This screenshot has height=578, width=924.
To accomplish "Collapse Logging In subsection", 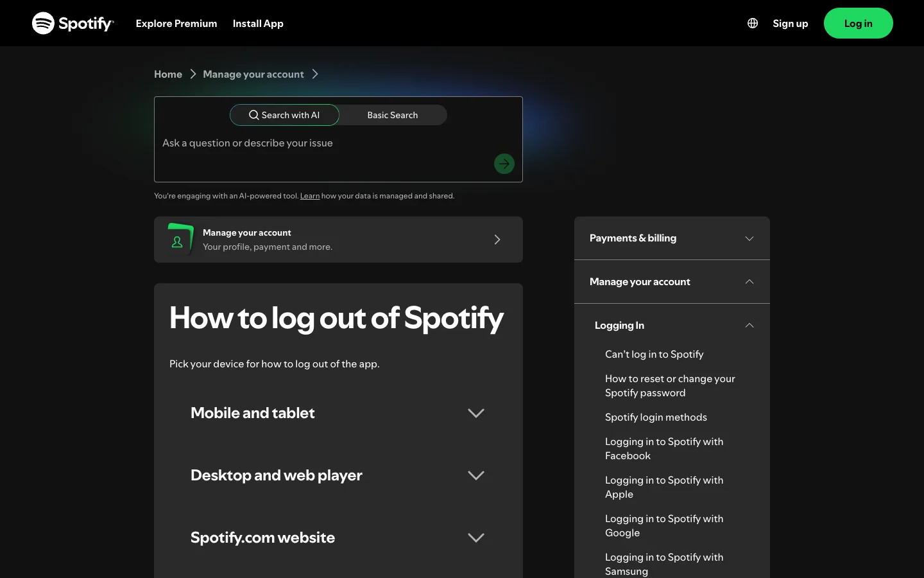I will click(672, 326).
